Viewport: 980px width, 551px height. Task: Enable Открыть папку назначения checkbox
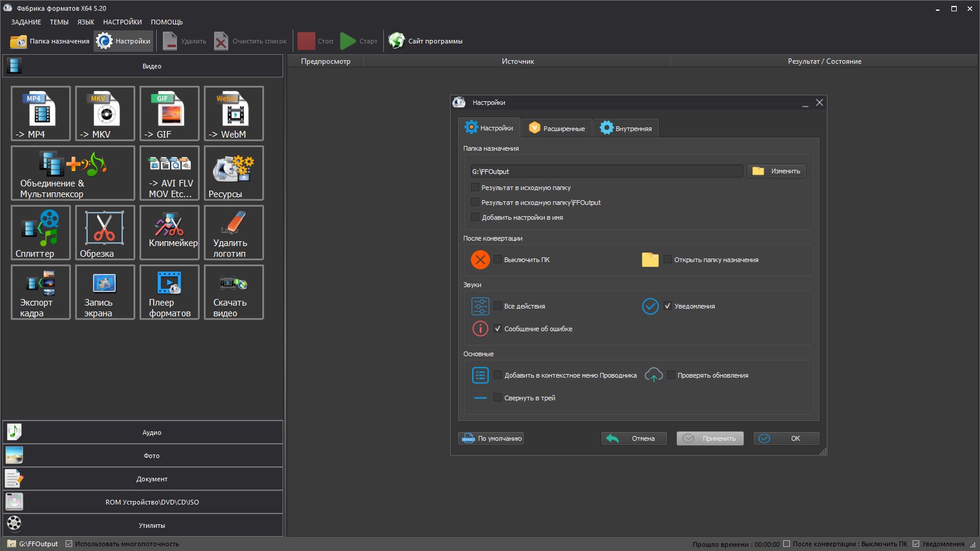coord(668,260)
